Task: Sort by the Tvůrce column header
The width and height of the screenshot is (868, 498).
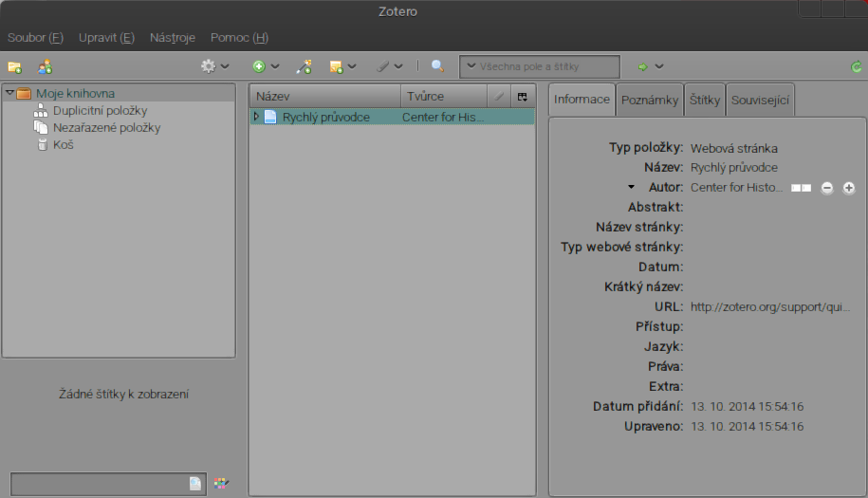Action: click(x=444, y=97)
